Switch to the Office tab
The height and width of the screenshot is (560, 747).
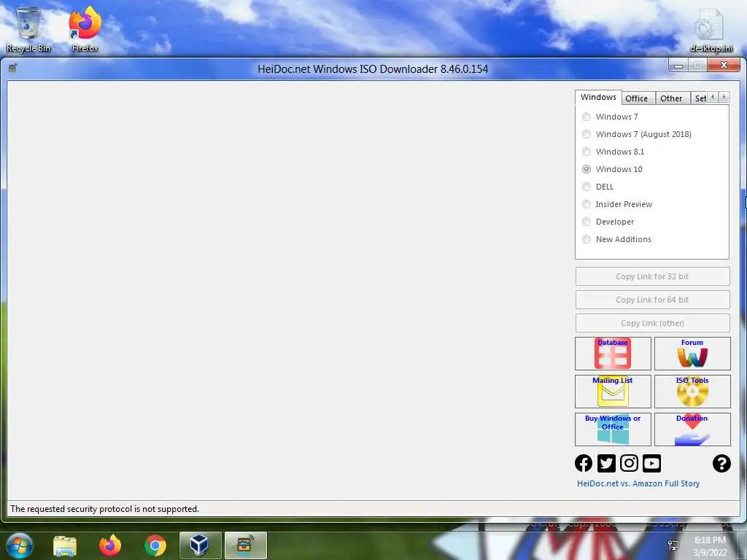(636, 98)
